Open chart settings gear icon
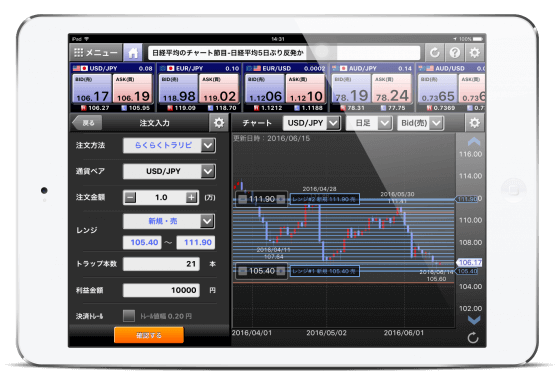 [x=474, y=123]
